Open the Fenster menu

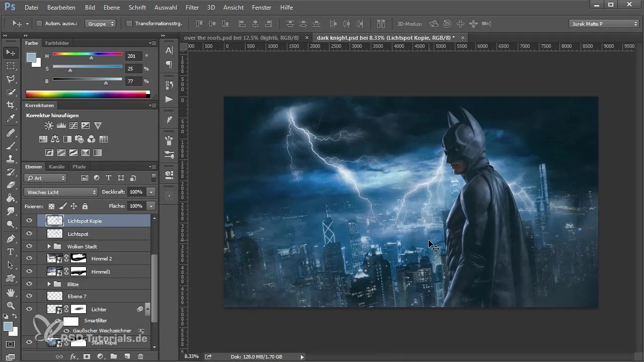click(x=262, y=8)
